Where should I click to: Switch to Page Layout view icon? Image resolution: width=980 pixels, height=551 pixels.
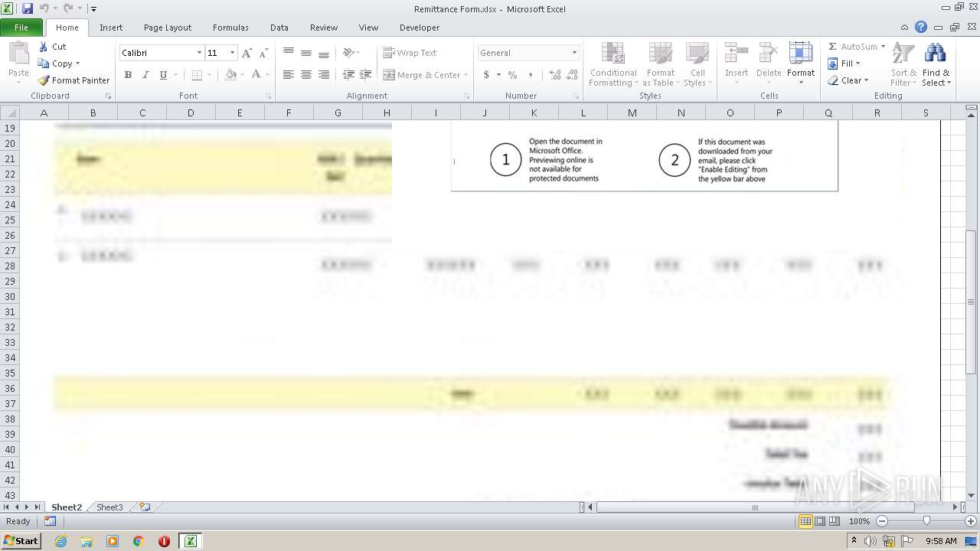point(820,521)
